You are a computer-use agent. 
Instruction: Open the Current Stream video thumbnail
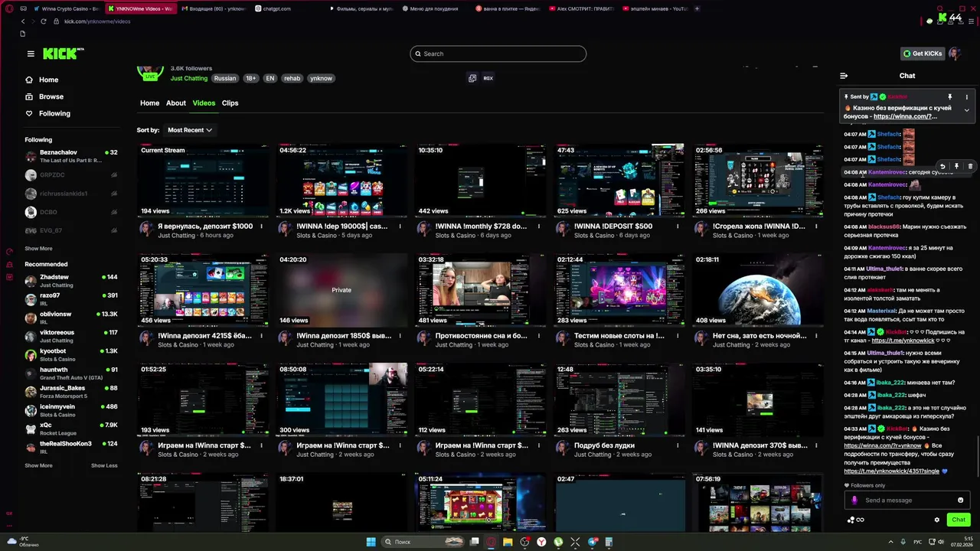204,181
